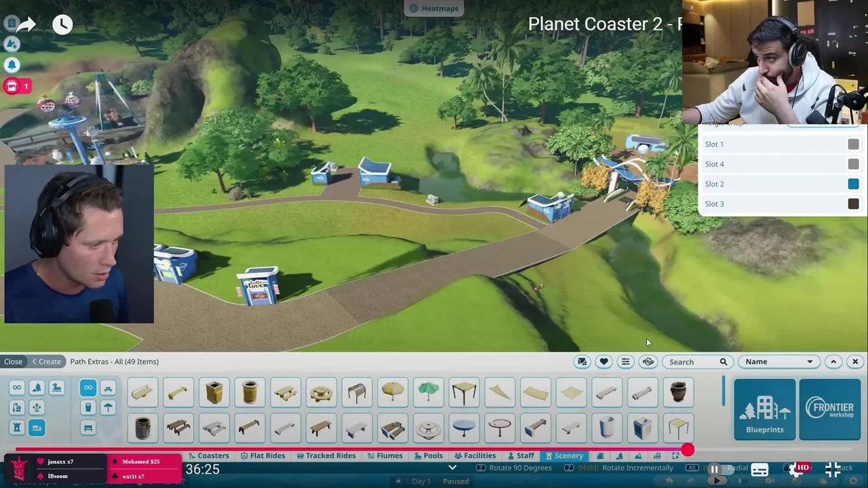Open the park history clock icon
868x488 pixels.
click(x=62, y=25)
